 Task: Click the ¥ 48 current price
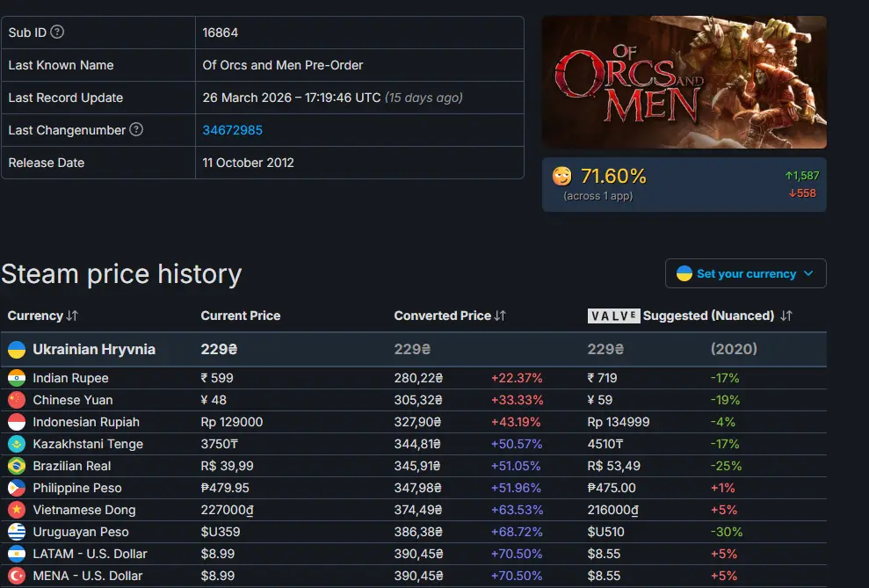(x=213, y=400)
